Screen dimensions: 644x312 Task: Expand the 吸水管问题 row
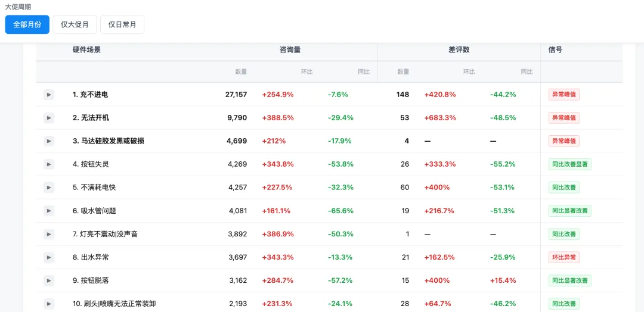(x=49, y=211)
